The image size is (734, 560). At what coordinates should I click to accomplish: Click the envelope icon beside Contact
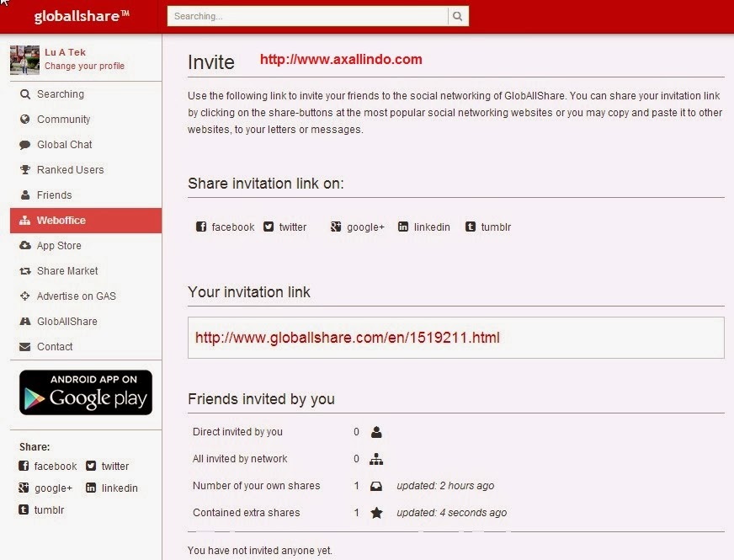[x=24, y=347]
